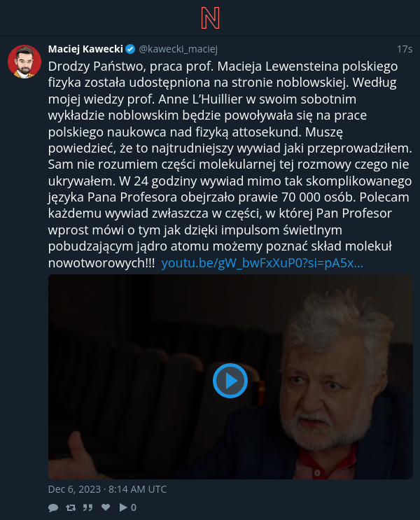
Task: Click the blue verified badge icon
Action: [130, 49]
